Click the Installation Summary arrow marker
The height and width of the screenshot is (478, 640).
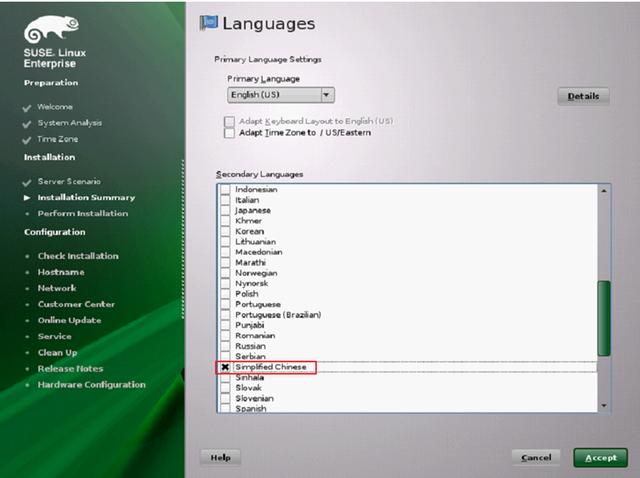pyautogui.click(x=27, y=198)
